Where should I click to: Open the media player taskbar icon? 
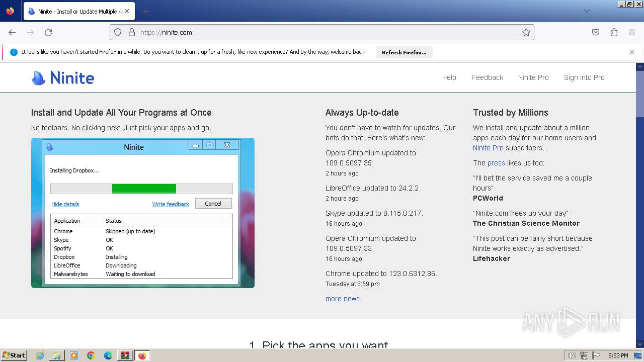click(74, 355)
